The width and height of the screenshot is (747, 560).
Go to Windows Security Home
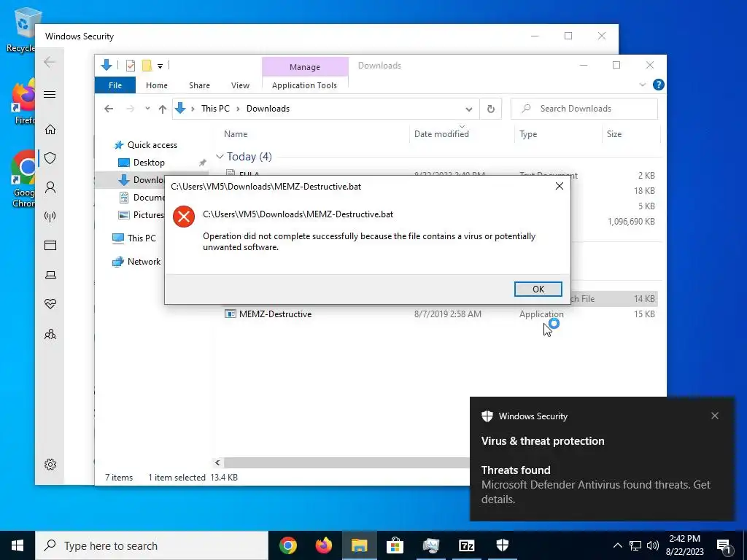click(x=50, y=130)
